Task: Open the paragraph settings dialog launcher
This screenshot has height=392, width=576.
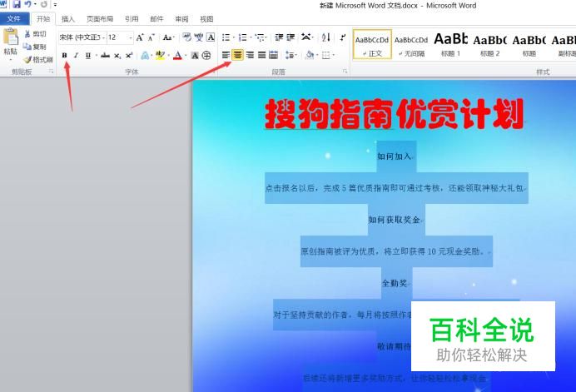Action: pos(345,72)
